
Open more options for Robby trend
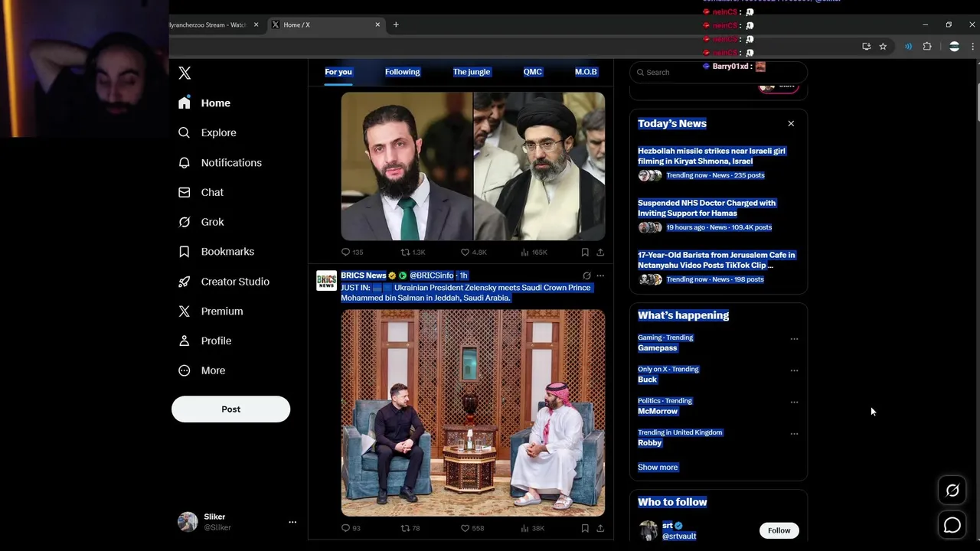[x=794, y=434]
